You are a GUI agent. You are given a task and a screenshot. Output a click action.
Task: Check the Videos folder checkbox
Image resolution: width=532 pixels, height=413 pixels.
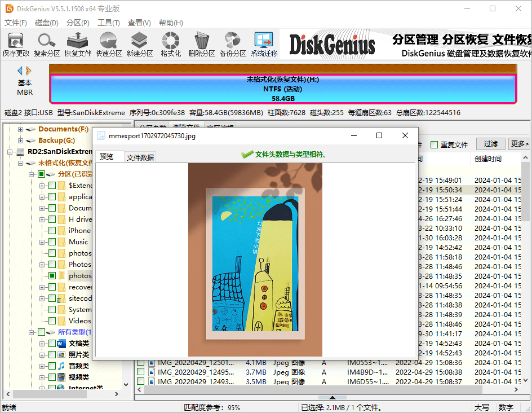52,320
